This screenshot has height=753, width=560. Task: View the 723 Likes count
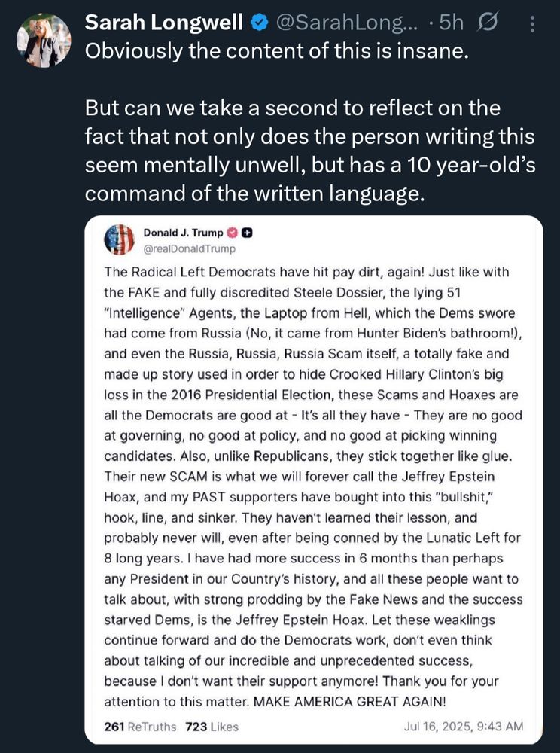(x=212, y=727)
